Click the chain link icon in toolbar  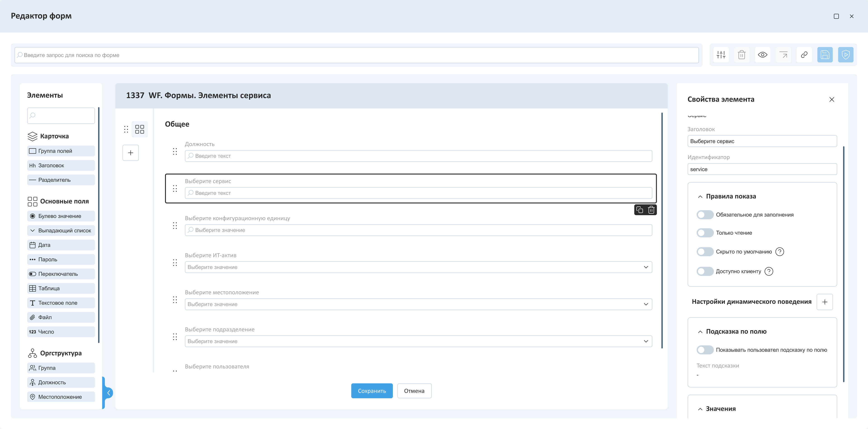[804, 55]
